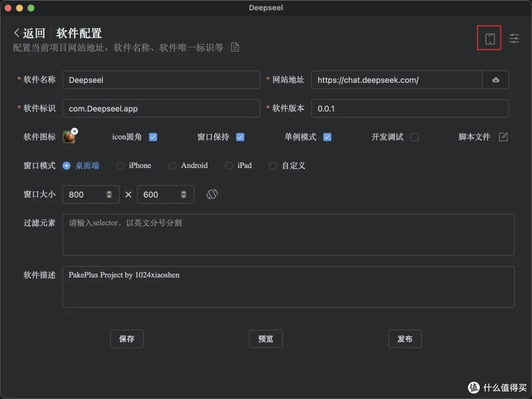532x399 pixels.
Task: Click the window width field showing 800
Action: [91, 195]
